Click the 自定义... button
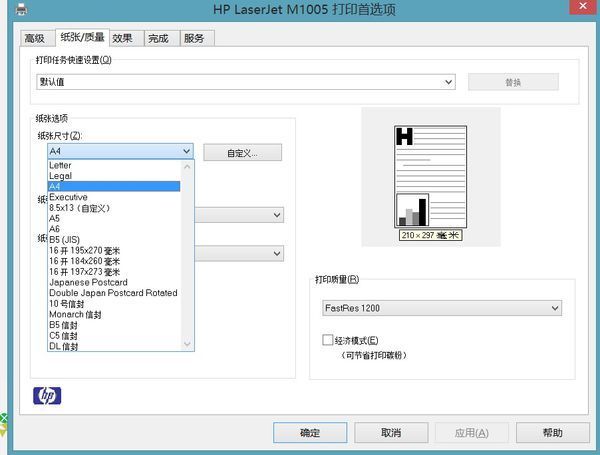Image resolution: width=600 pixels, height=455 pixels. click(x=242, y=153)
